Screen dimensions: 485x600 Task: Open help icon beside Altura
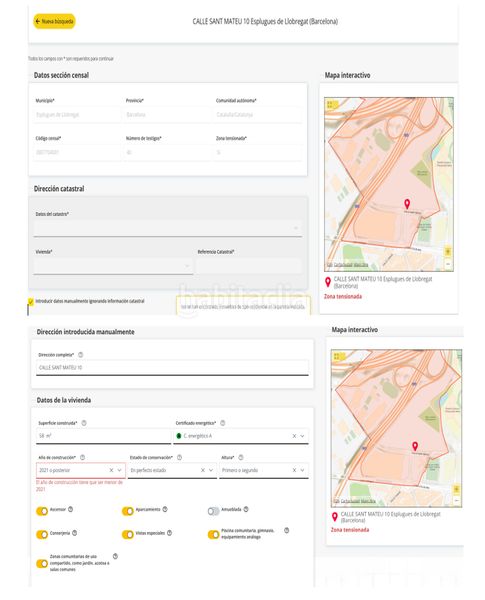241,457
